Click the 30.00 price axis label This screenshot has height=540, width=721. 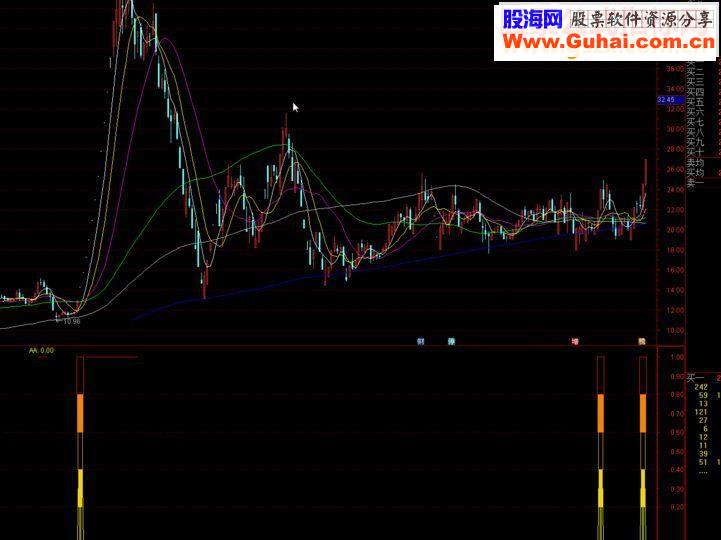675,129
